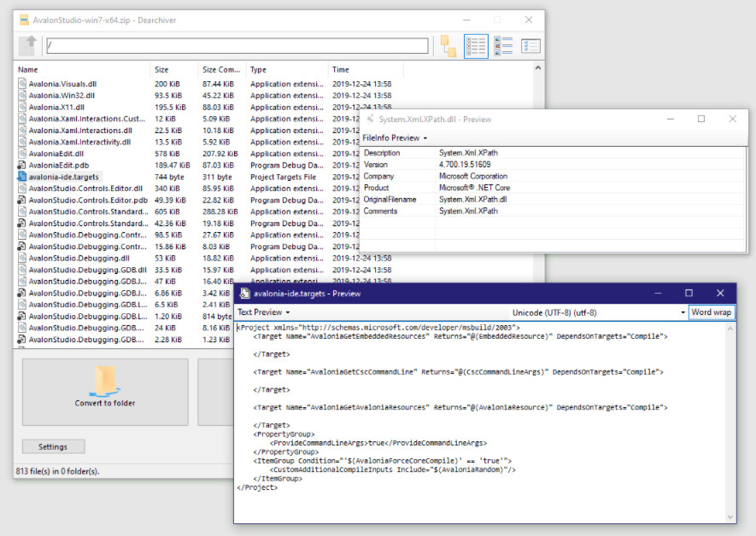Click the ProvideCommandLineArgs line in the preview
756x536 pixels.
378,443
